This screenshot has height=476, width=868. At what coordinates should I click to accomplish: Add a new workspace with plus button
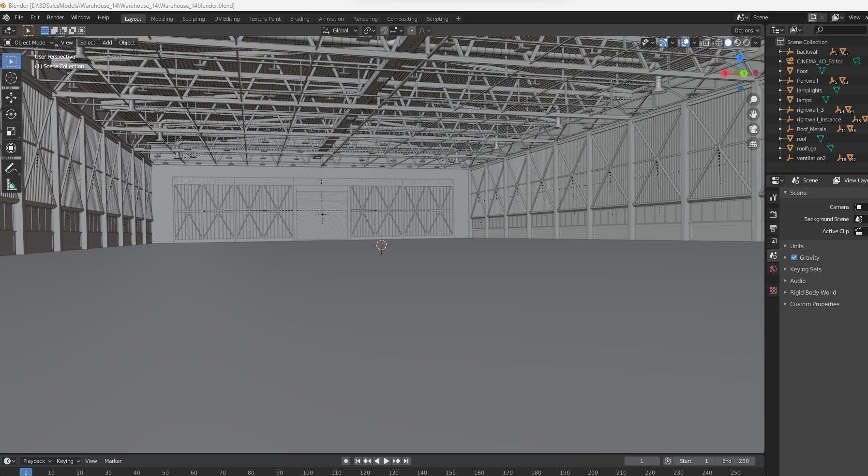tap(458, 19)
